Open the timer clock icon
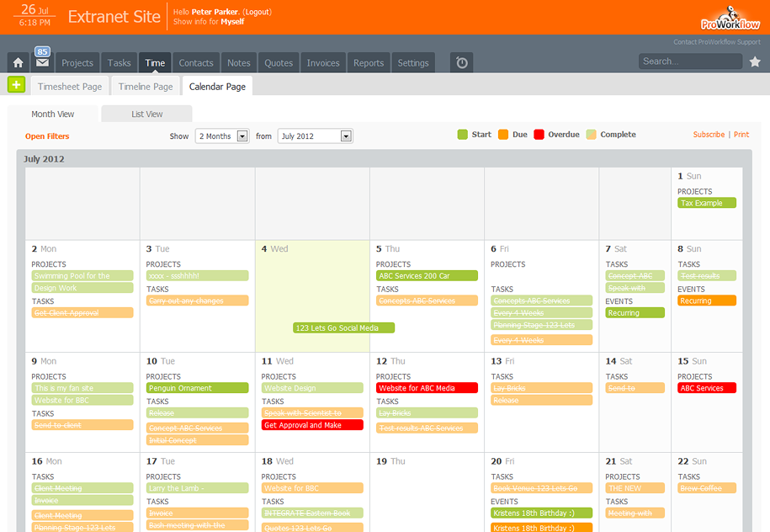Image resolution: width=770 pixels, height=532 pixels. 462,63
